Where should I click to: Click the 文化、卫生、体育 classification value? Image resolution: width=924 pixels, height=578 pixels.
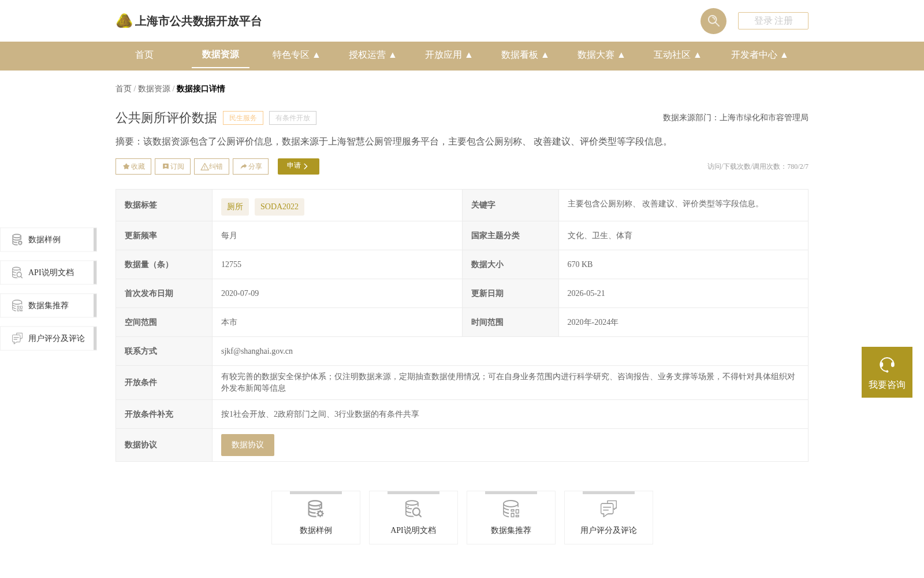(600, 236)
